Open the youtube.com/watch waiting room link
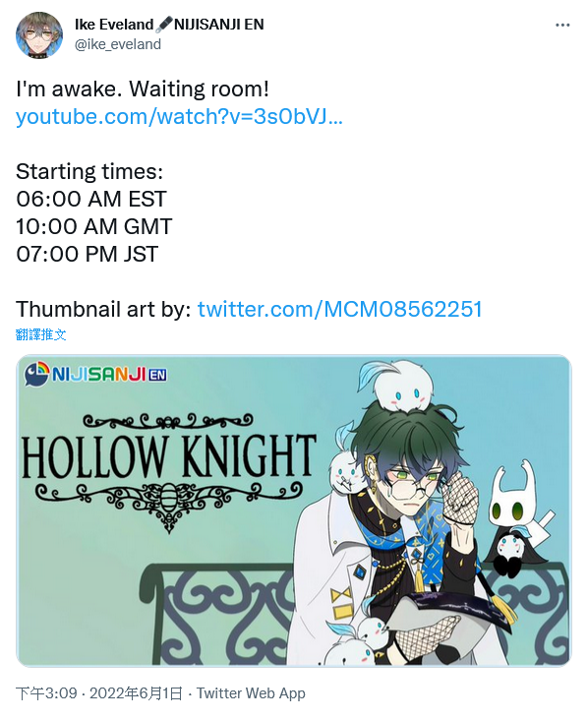 pos(179,116)
